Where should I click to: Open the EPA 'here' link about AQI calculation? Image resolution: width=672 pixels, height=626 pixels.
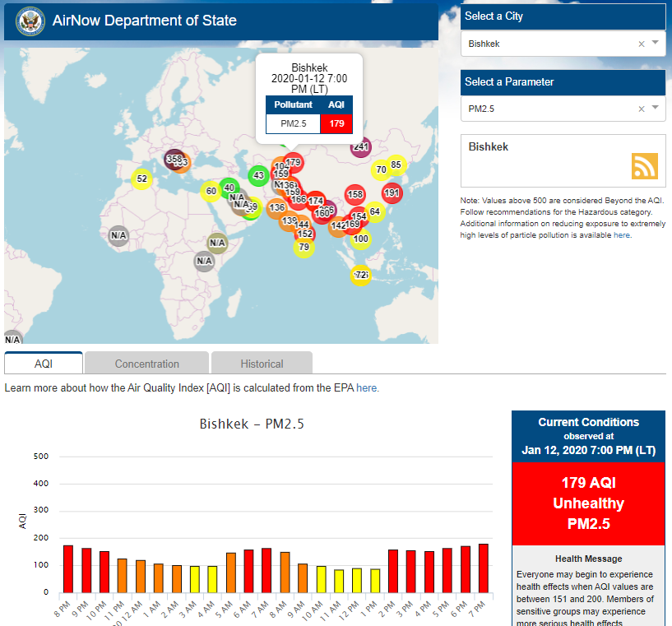pyautogui.click(x=367, y=387)
